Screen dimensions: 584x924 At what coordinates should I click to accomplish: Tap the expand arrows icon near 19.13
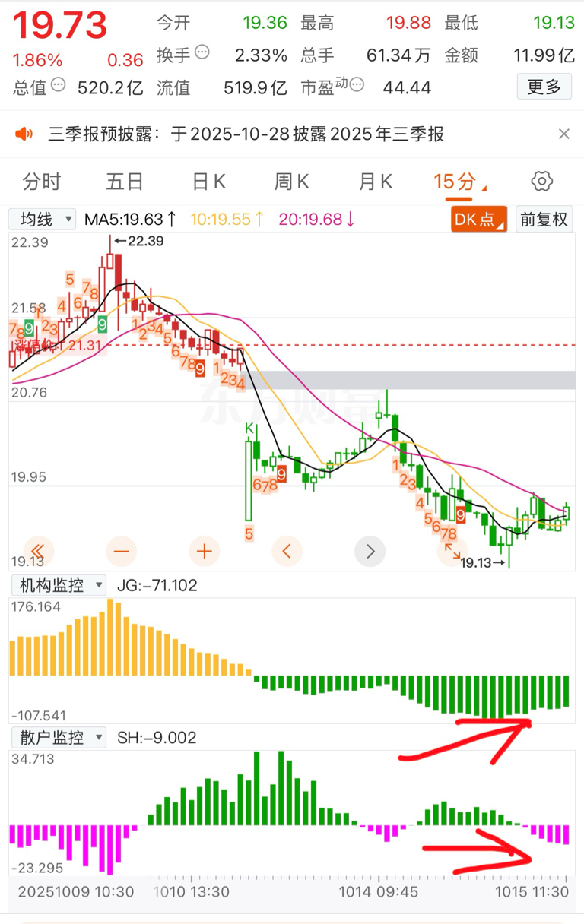[452, 550]
